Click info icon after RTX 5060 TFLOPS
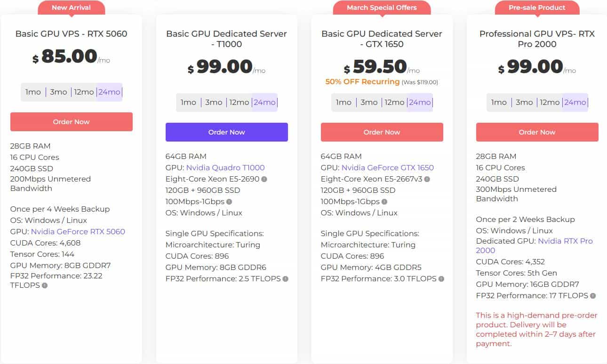The height and width of the screenshot is (364, 607). coord(45,285)
